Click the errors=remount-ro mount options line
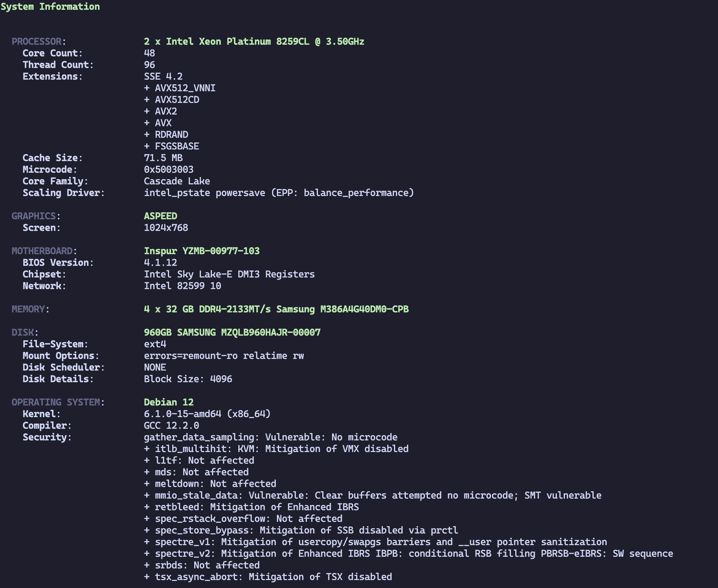Image resolution: width=718 pixels, height=588 pixels. (x=224, y=356)
